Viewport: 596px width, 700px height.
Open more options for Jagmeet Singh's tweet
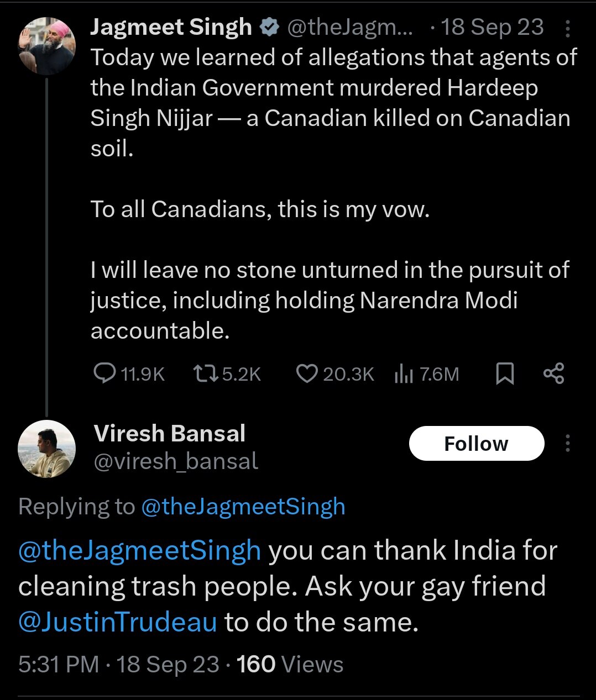coord(567,28)
